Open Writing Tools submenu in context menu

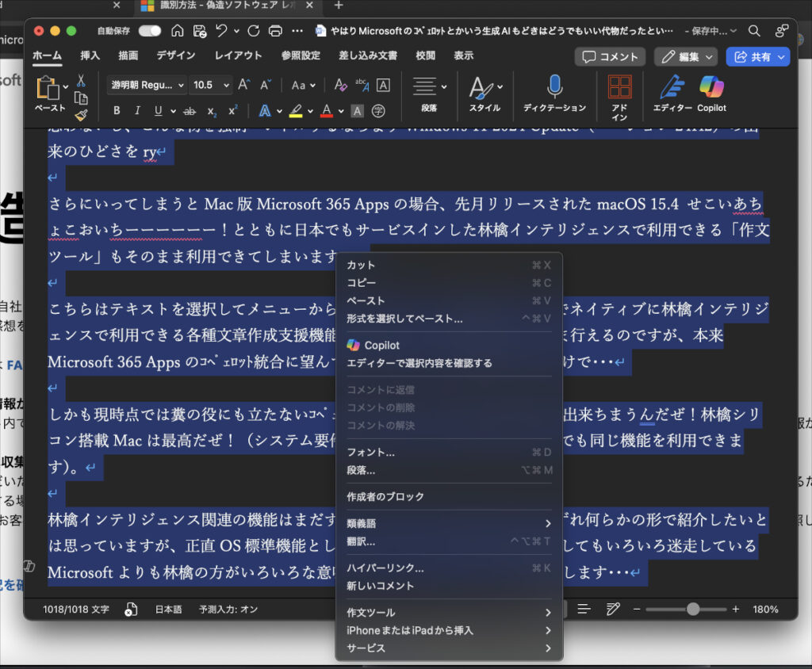click(x=449, y=613)
